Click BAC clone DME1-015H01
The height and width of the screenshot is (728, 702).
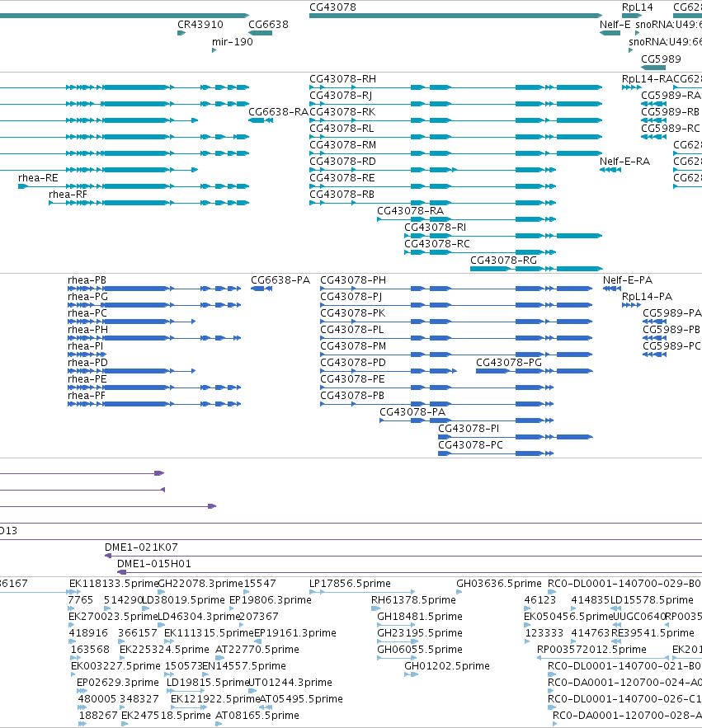pos(154,564)
